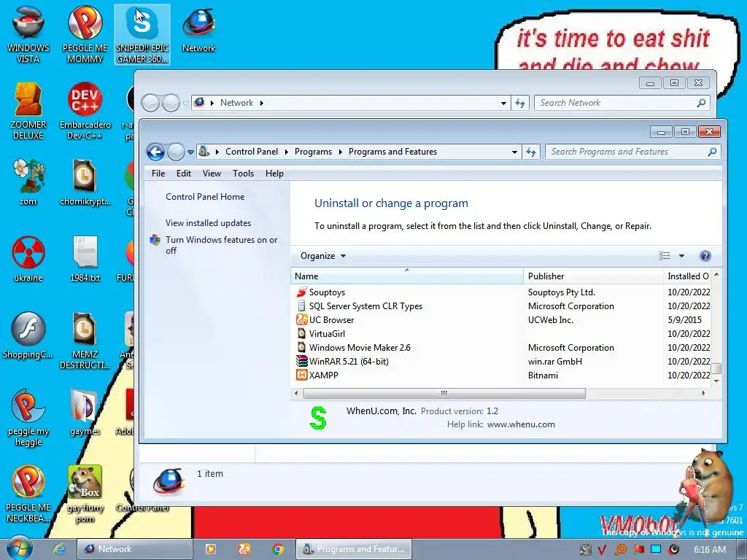The width and height of the screenshot is (747, 560).
Task: Go back in Programs and Features
Action: [x=155, y=152]
